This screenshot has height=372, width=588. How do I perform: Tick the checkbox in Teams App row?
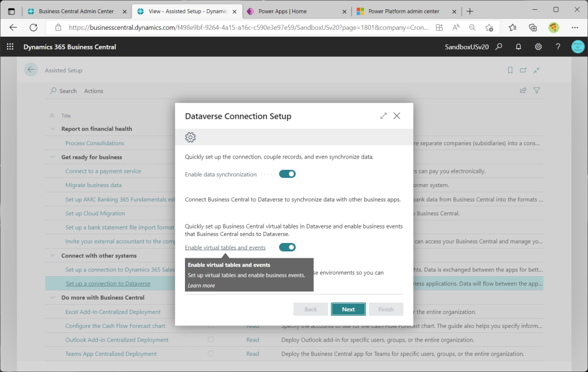pos(211,354)
